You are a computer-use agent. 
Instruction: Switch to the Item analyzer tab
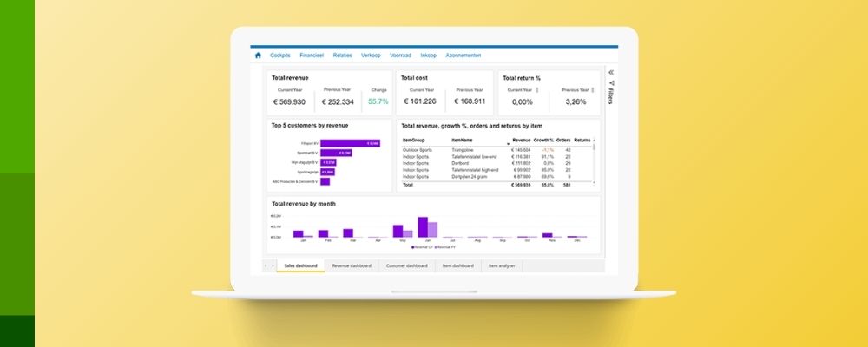coord(505,265)
